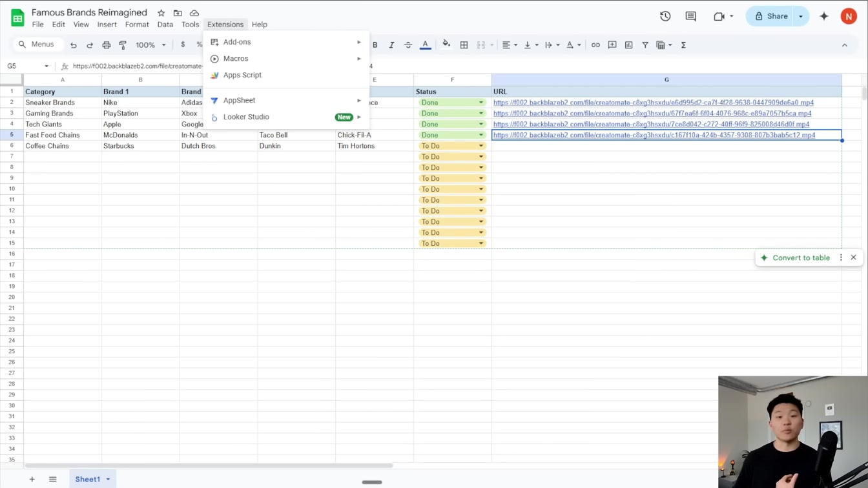868x488 pixels.
Task: Open the Status dropdown for Sneaker Brands row
Action: 481,103
